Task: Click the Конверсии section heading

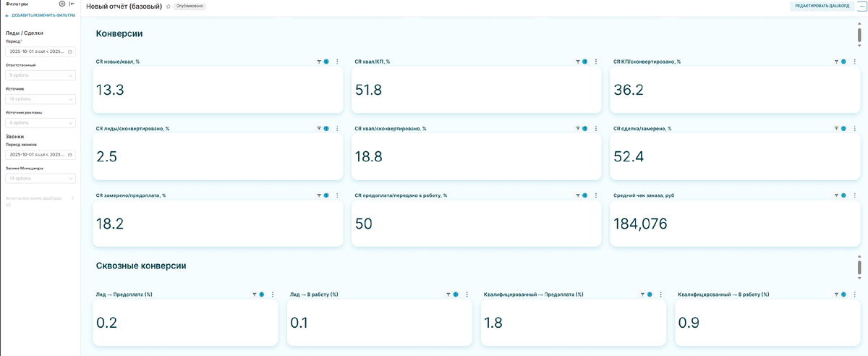Action: 119,33
